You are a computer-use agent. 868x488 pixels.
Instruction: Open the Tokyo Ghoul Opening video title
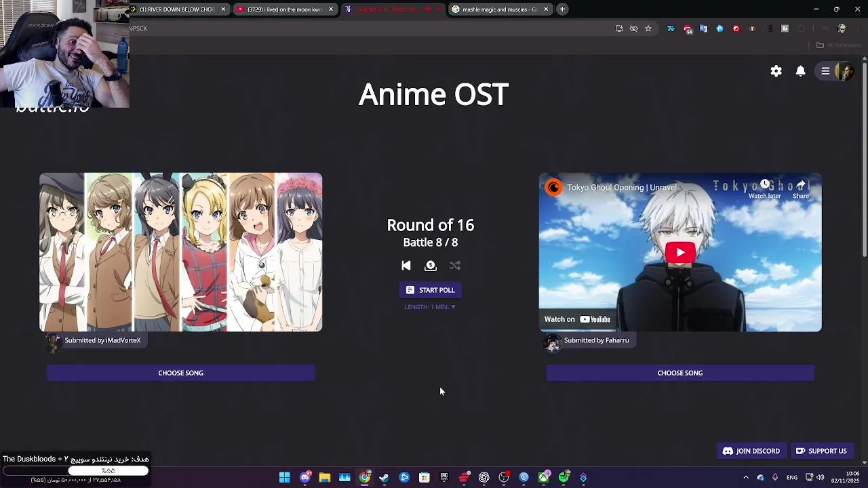622,188
